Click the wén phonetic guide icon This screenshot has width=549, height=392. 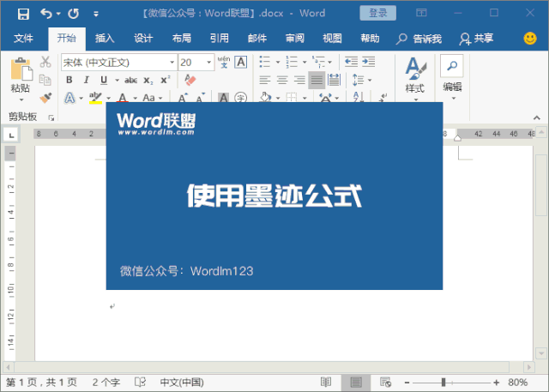pyautogui.click(x=224, y=62)
